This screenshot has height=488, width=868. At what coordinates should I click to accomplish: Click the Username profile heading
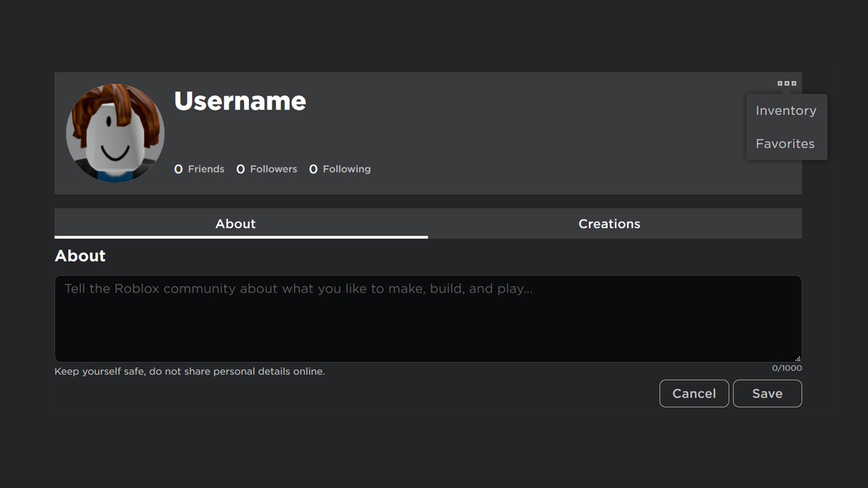pos(240,101)
